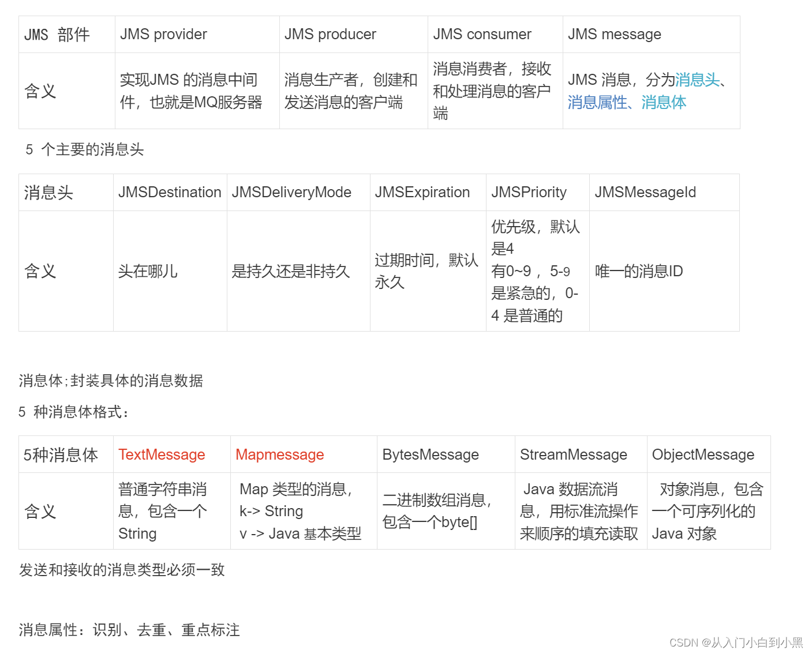Viewport: 812px width, 654px height.
Task: Click the 'ObjectMessage' header cell
Action: (x=709, y=454)
